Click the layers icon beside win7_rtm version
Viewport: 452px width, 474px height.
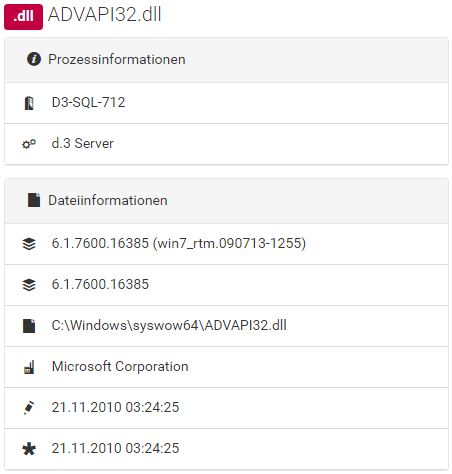click(x=29, y=244)
